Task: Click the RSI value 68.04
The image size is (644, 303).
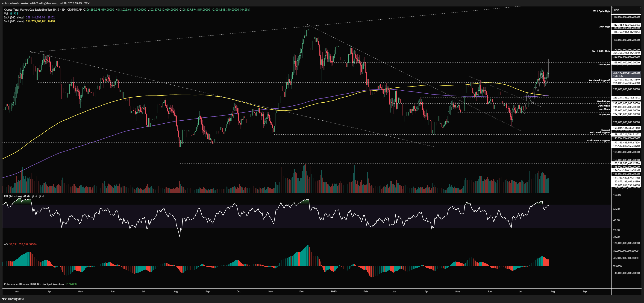Action: [x=27, y=196]
